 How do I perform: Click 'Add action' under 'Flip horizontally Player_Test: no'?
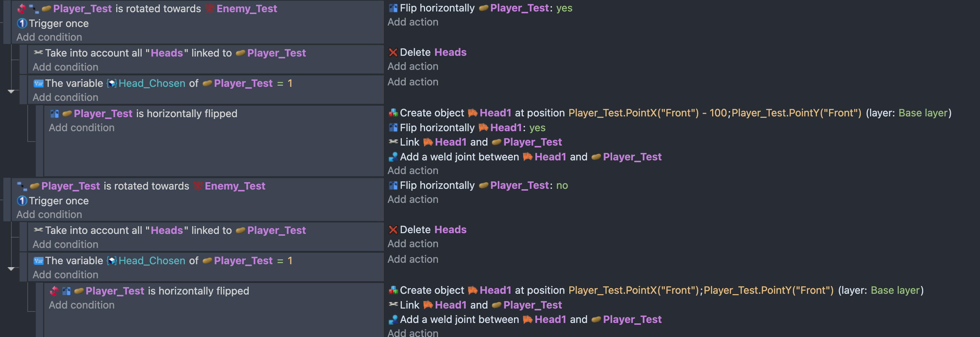click(x=413, y=200)
